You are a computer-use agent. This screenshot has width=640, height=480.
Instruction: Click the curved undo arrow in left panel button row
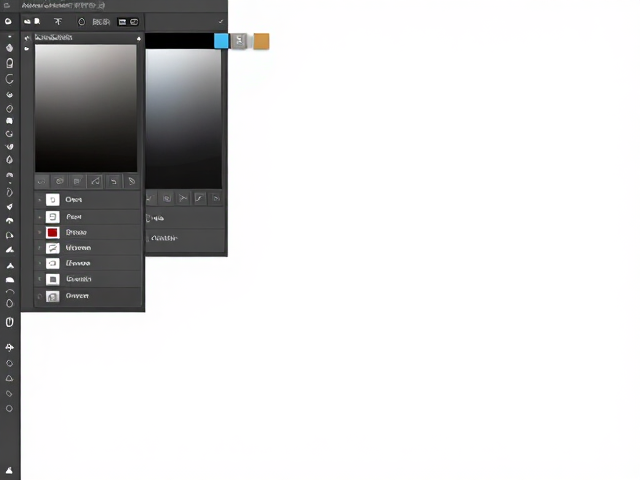pyautogui.click(x=114, y=181)
